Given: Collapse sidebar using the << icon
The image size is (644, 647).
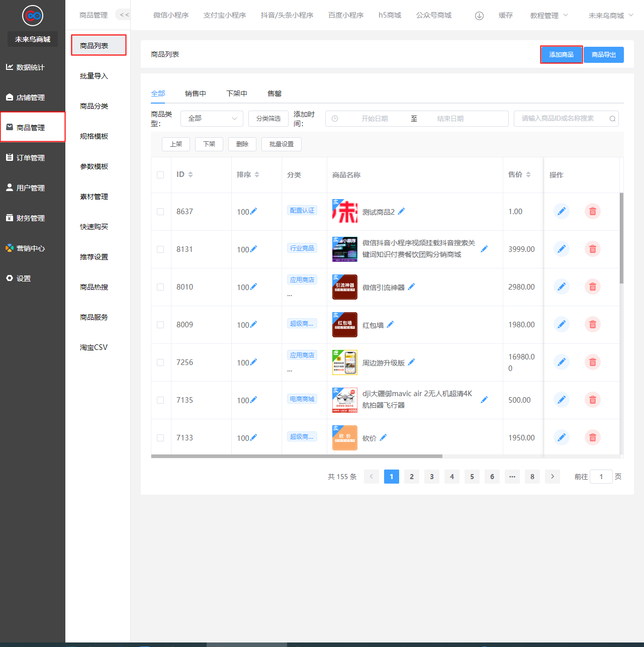Looking at the screenshot, I should coord(124,15).
